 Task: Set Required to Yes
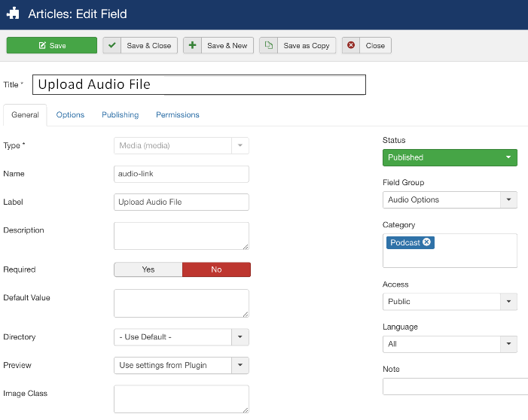pos(148,269)
